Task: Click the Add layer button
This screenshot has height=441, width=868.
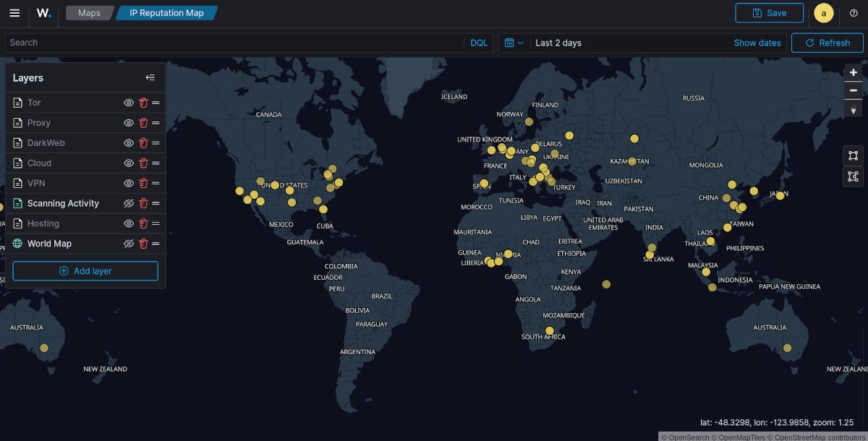Action: pyautogui.click(x=85, y=271)
